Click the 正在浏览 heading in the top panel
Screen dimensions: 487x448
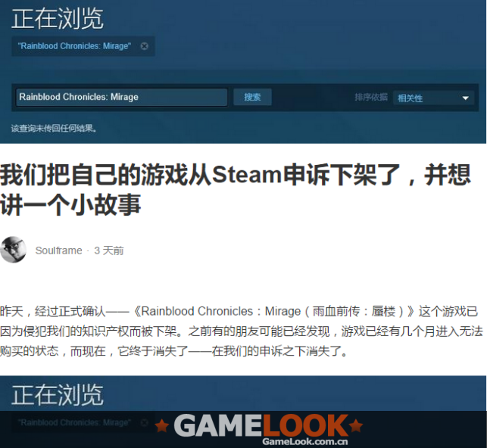coord(58,19)
